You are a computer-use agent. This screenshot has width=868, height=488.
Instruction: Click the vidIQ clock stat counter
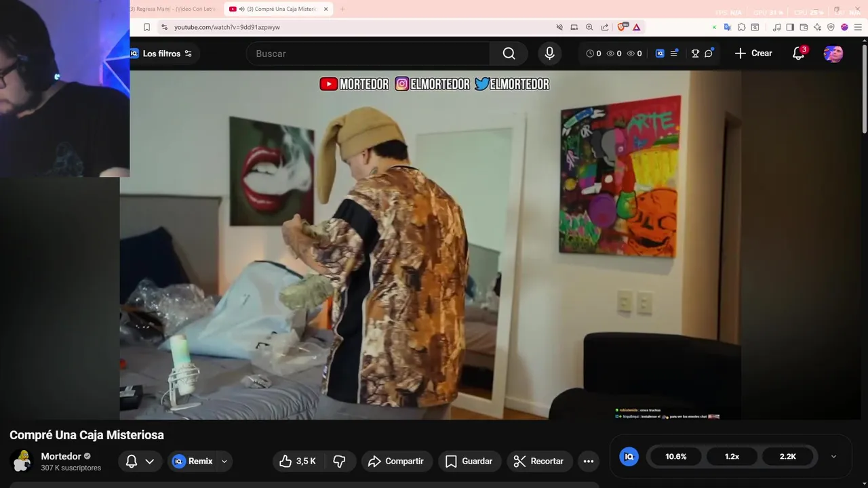click(x=593, y=54)
